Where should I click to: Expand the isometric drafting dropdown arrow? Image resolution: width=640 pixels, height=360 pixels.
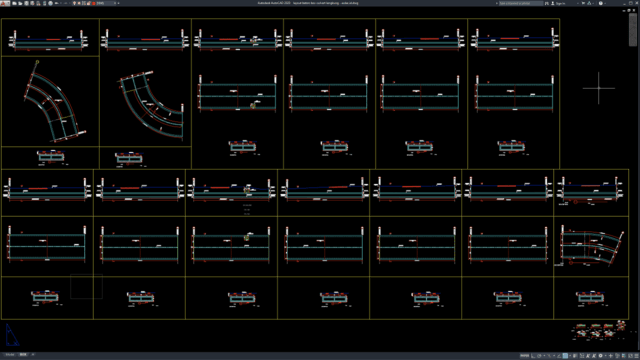(x=554, y=356)
